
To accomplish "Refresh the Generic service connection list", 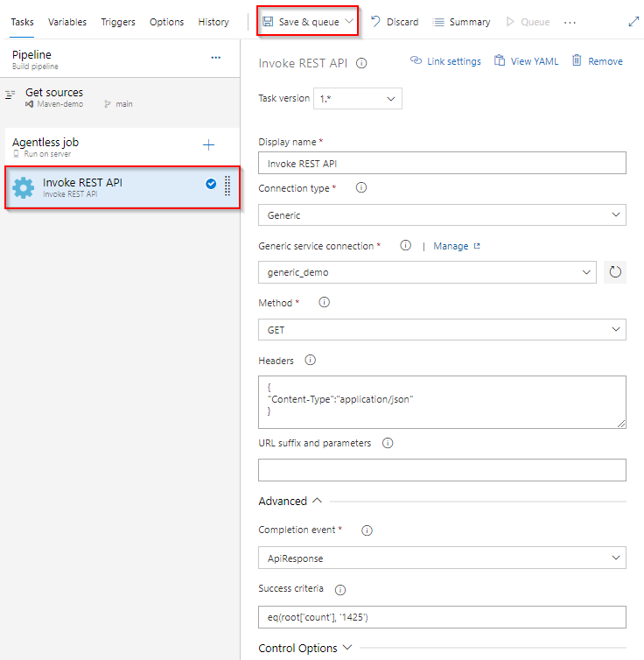I will [x=615, y=272].
